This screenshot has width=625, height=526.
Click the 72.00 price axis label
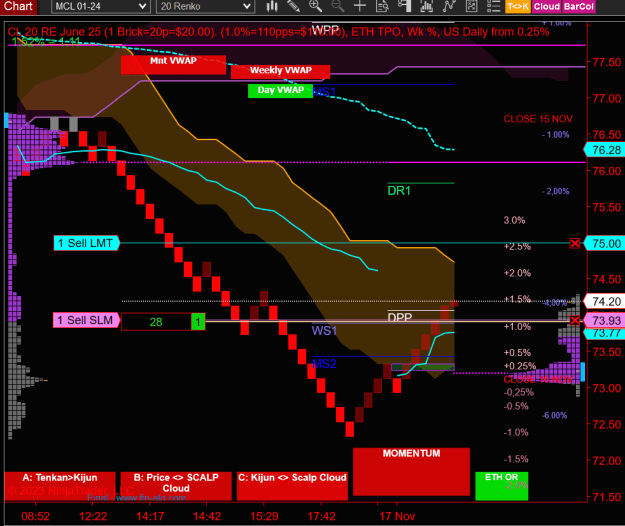[x=607, y=461]
